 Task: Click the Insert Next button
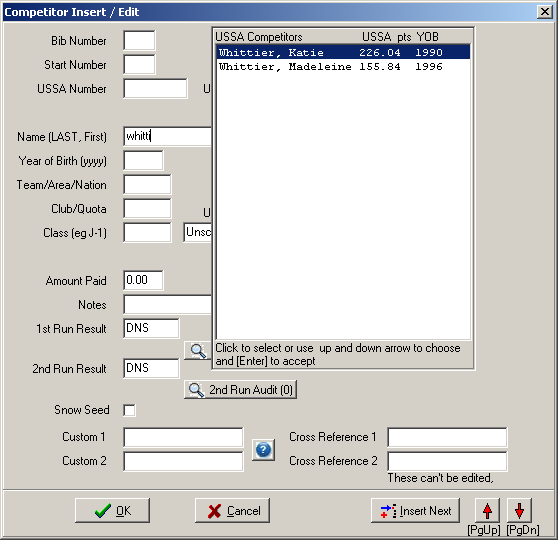pos(415,510)
